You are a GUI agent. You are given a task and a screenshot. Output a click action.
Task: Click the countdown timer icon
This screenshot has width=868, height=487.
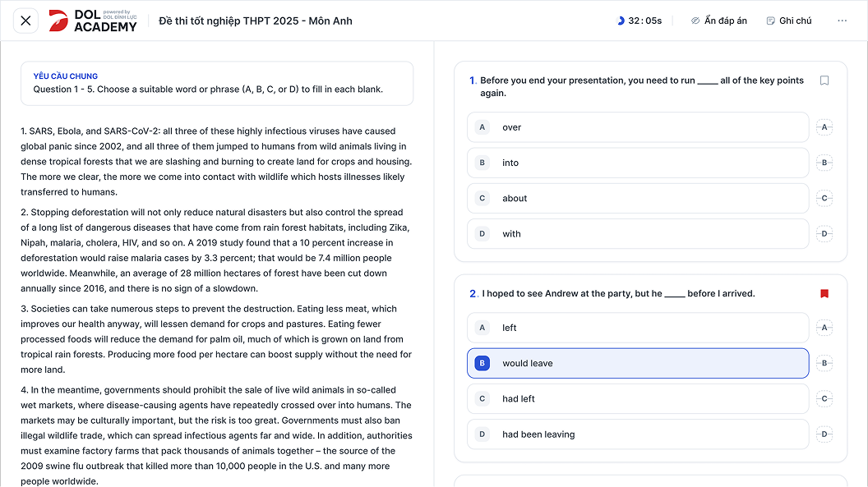tap(621, 21)
